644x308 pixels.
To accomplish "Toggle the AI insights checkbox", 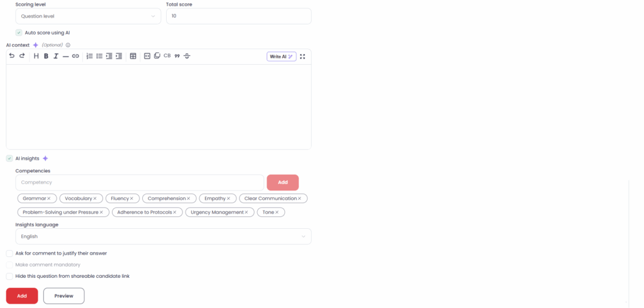I will 9,158.
